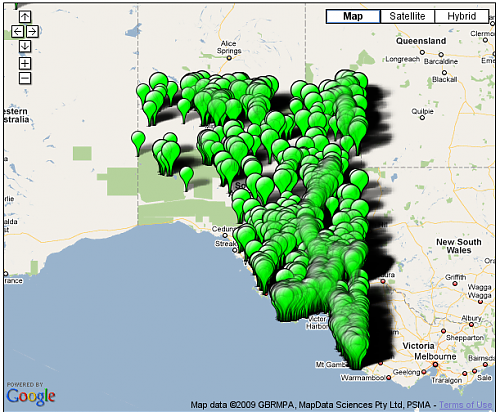Pan the map down with arrow control
The width and height of the screenshot is (500, 412).
click(x=25, y=46)
